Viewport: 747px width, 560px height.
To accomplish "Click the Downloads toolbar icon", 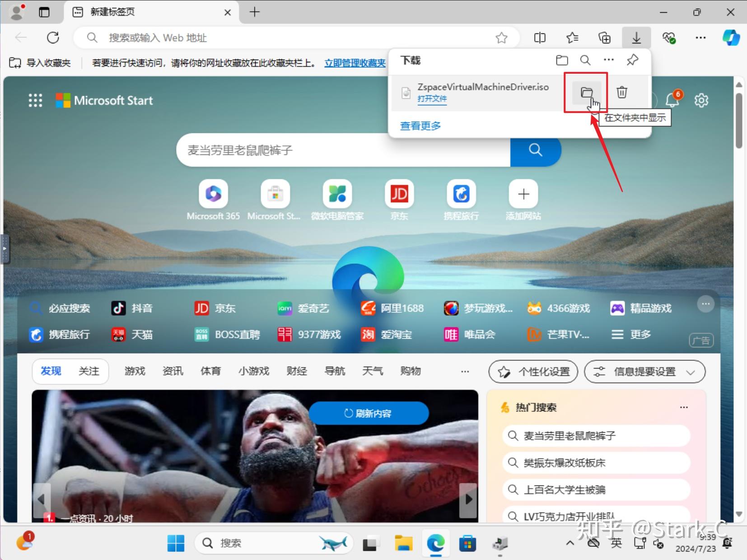I will tap(636, 38).
